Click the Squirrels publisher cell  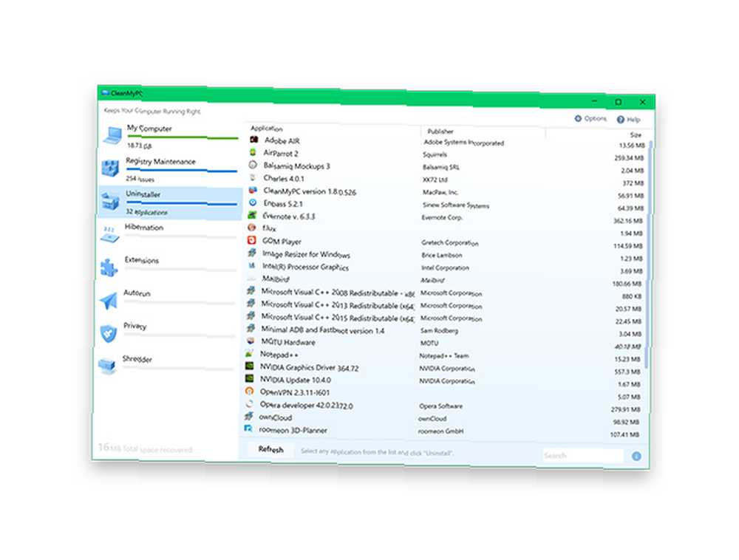435,154
